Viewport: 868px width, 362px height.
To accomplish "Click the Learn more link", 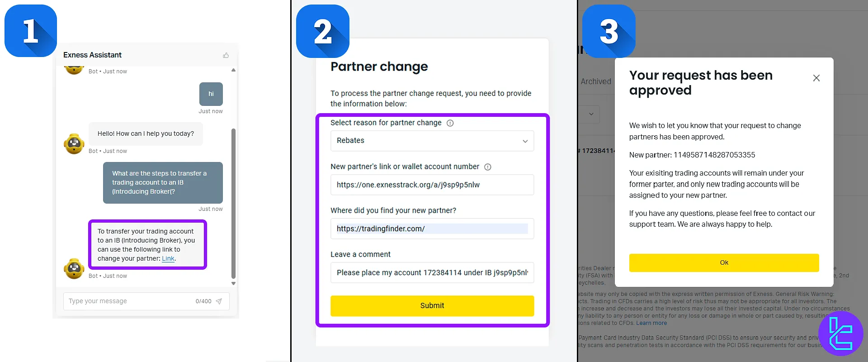I will pos(651,323).
